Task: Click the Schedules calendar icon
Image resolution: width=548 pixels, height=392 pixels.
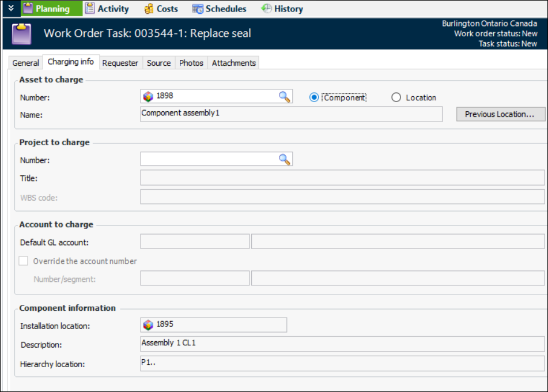Action: pos(198,9)
